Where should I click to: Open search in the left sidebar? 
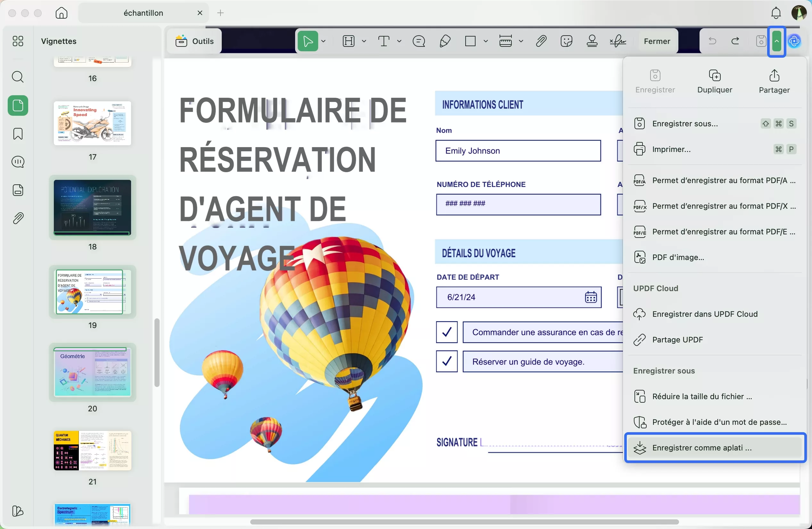tap(18, 77)
